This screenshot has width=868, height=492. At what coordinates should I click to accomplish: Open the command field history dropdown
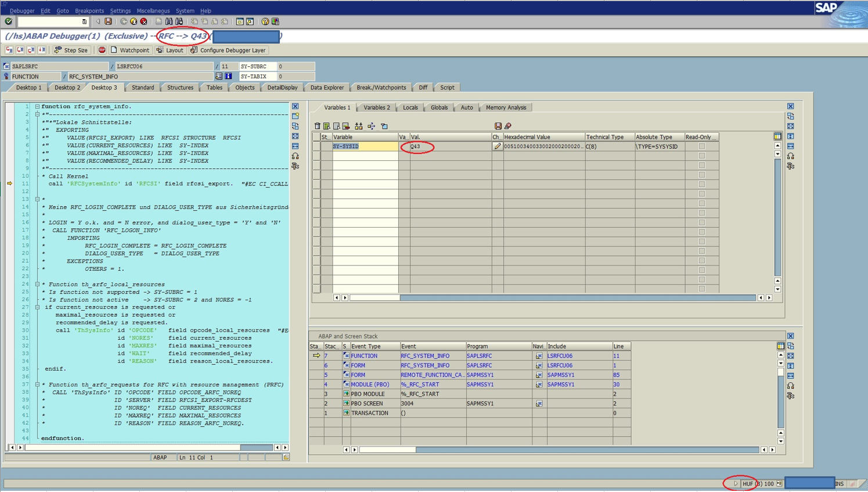click(84, 22)
